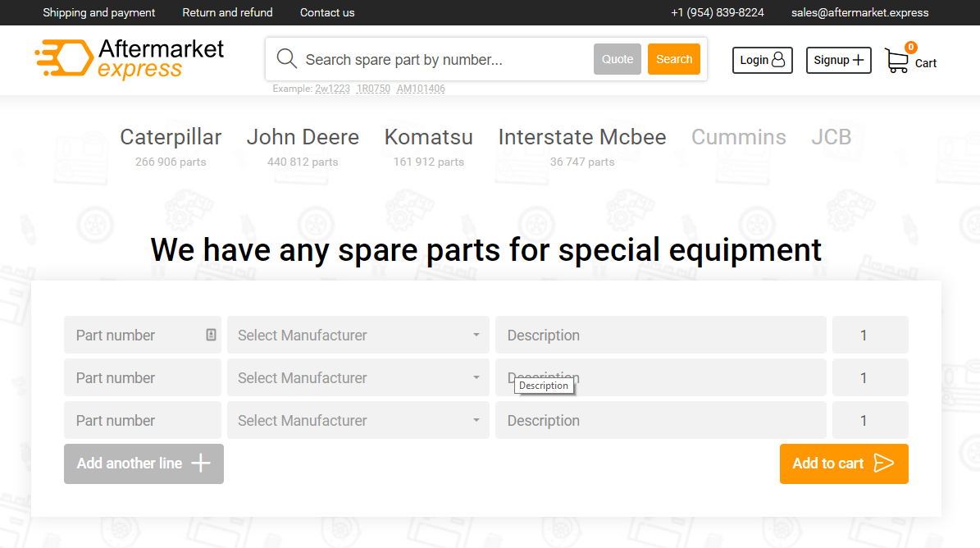The image size is (980, 548).
Task: Open the shopping cart icon
Action: (x=897, y=60)
